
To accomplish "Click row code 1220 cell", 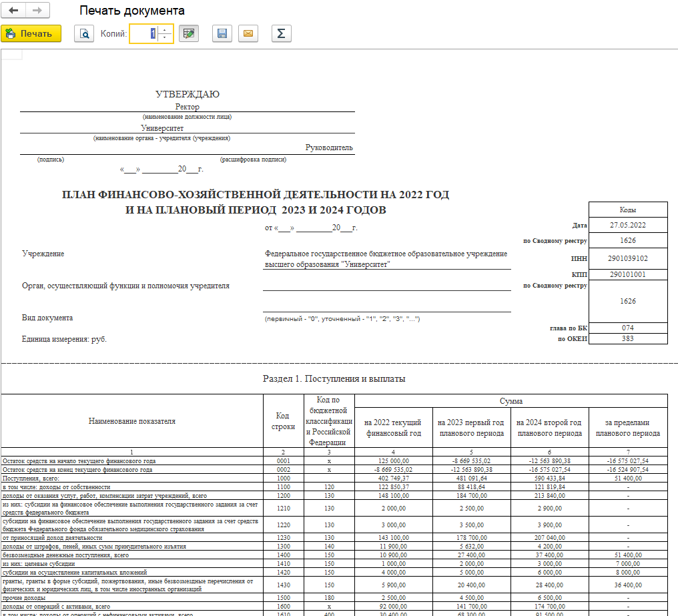I will [283, 525].
